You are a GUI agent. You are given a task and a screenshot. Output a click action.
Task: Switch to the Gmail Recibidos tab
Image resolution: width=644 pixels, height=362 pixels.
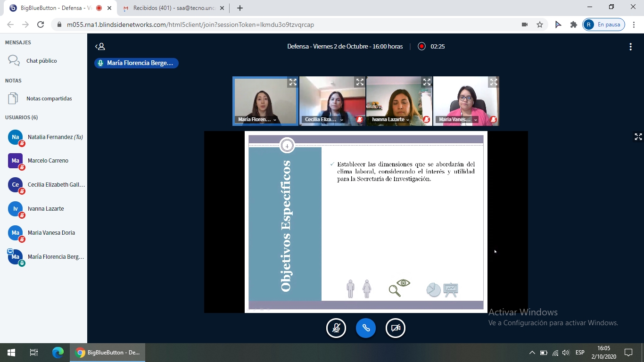tap(172, 8)
